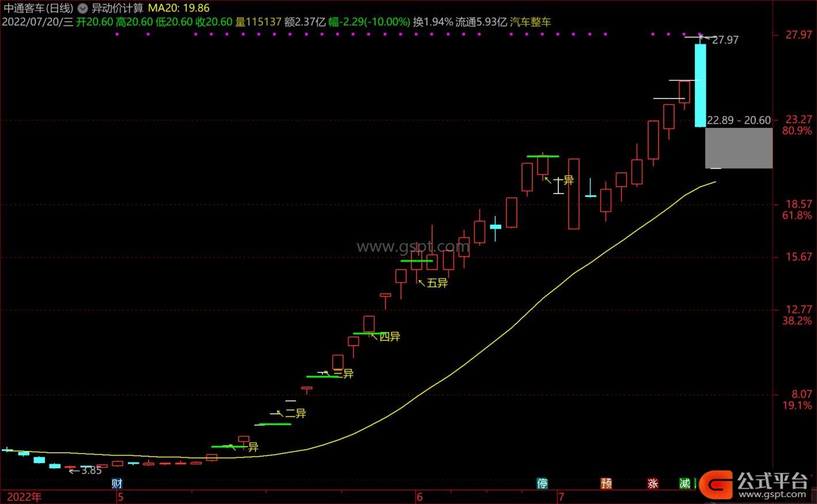Click the 三异 annotation label
Screen dimensions: 817x504
[343, 373]
